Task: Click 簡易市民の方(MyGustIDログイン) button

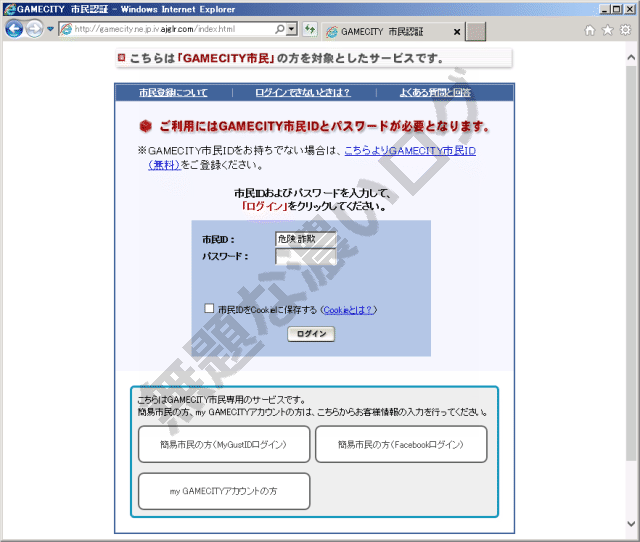Action: click(224, 444)
